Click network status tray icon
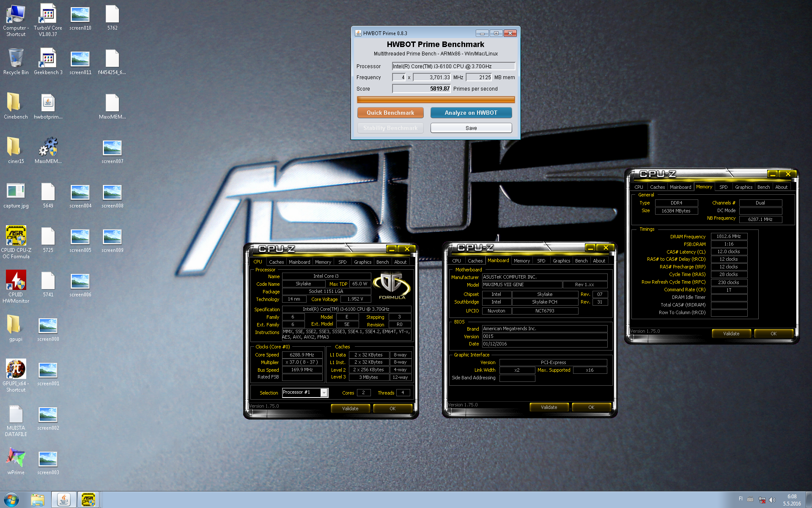The height and width of the screenshot is (508, 812). tap(762, 500)
